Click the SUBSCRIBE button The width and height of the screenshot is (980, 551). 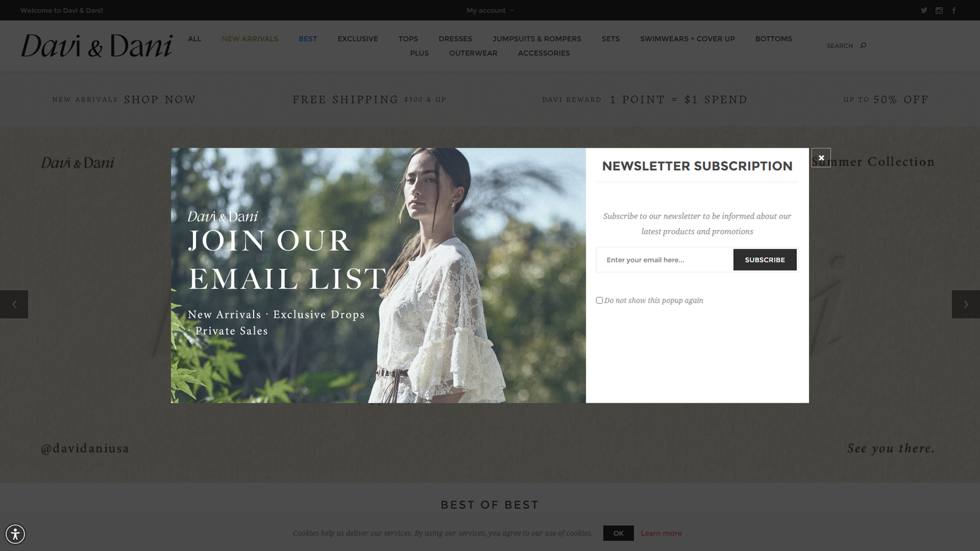coord(765,260)
